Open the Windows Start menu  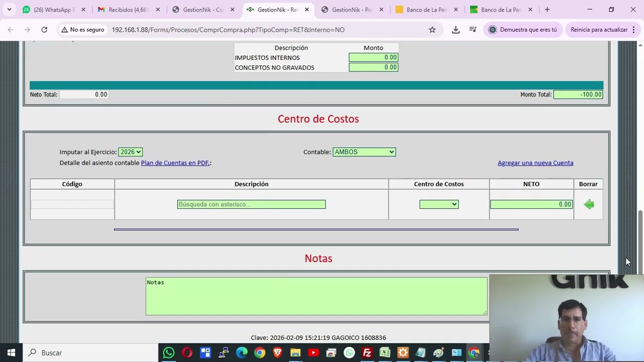coord(11,352)
